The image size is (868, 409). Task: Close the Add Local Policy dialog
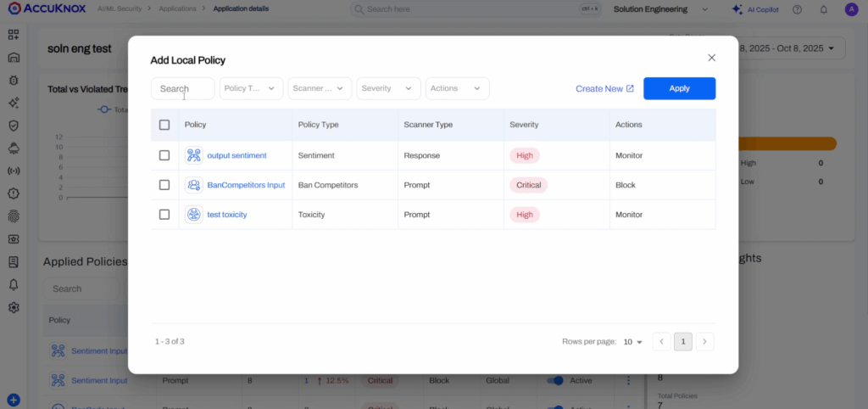click(712, 58)
